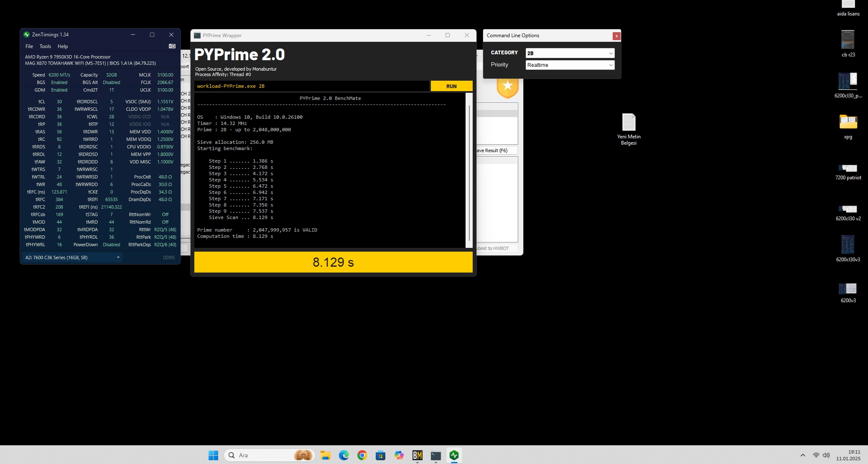Click the MEM VDD 1.4000V value
The image size is (868, 464).
pyautogui.click(x=165, y=132)
